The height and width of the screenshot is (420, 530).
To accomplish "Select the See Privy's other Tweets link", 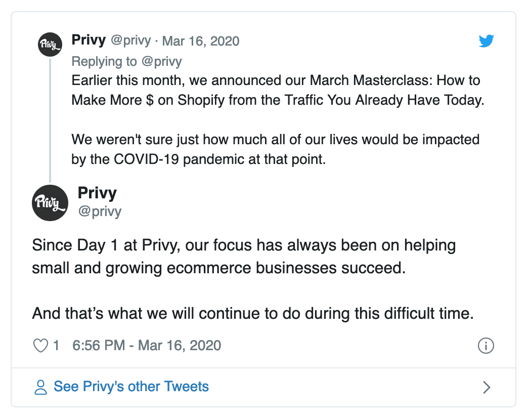I will click(x=131, y=387).
